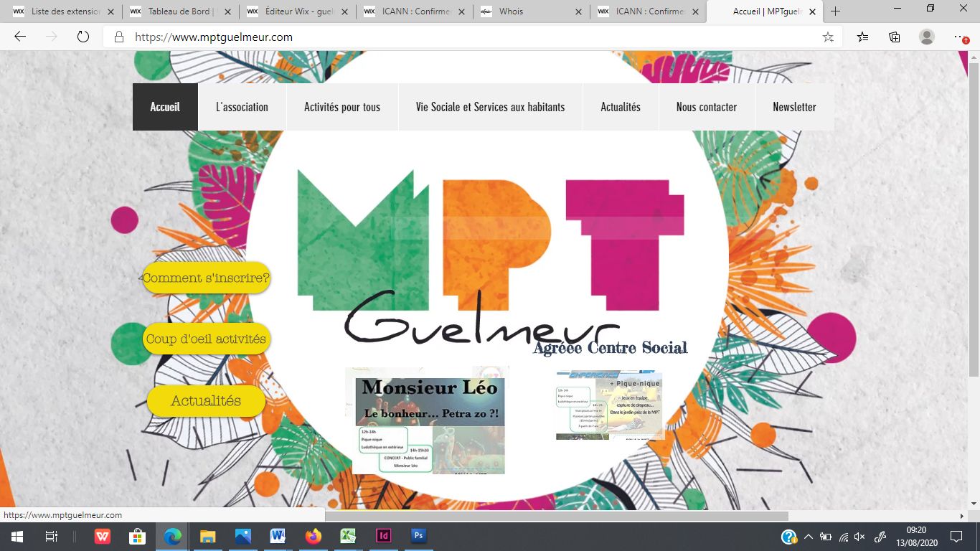Image resolution: width=980 pixels, height=551 pixels.
Task: Click the horizontal scrollbar right arrow
Action: point(962,516)
